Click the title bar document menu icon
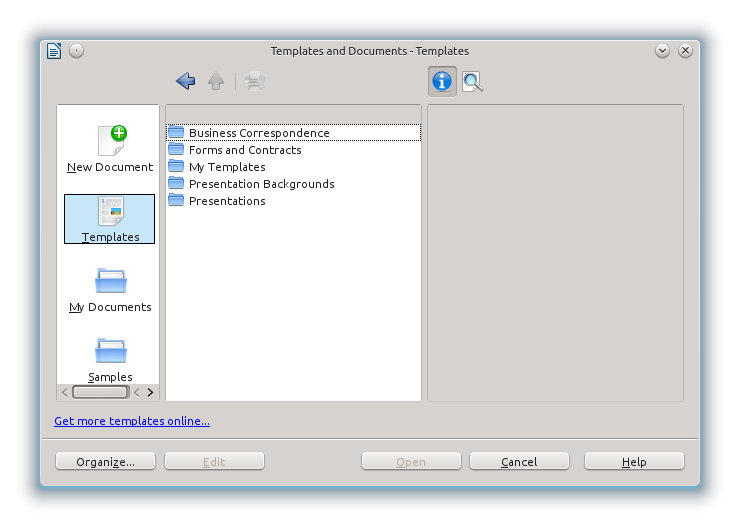This screenshot has width=740, height=526. pyautogui.click(x=54, y=51)
